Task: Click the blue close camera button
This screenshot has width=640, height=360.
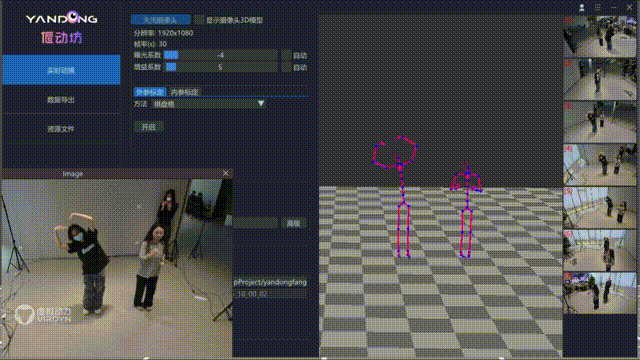Action: click(x=160, y=20)
